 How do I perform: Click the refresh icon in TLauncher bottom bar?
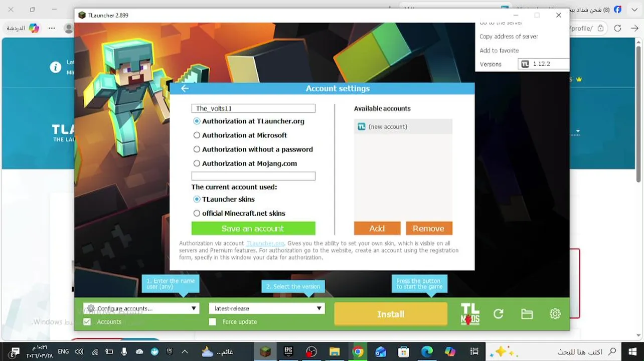click(498, 314)
